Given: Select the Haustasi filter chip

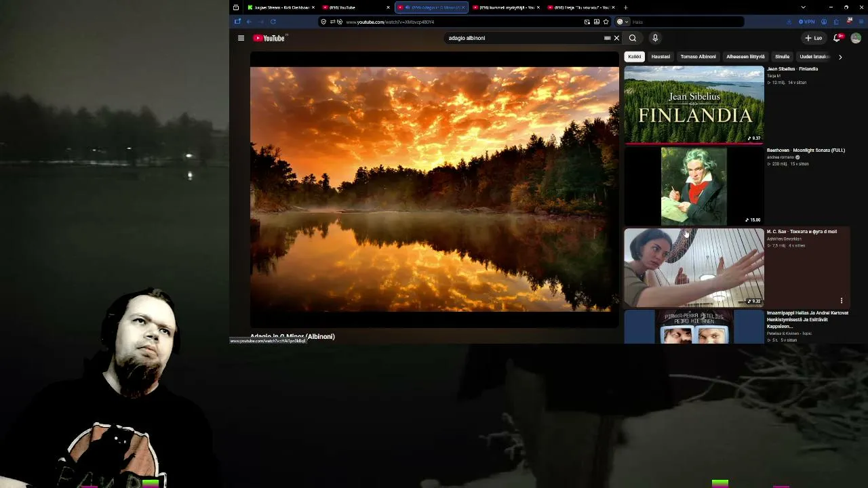Looking at the screenshot, I should click(x=660, y=57).
